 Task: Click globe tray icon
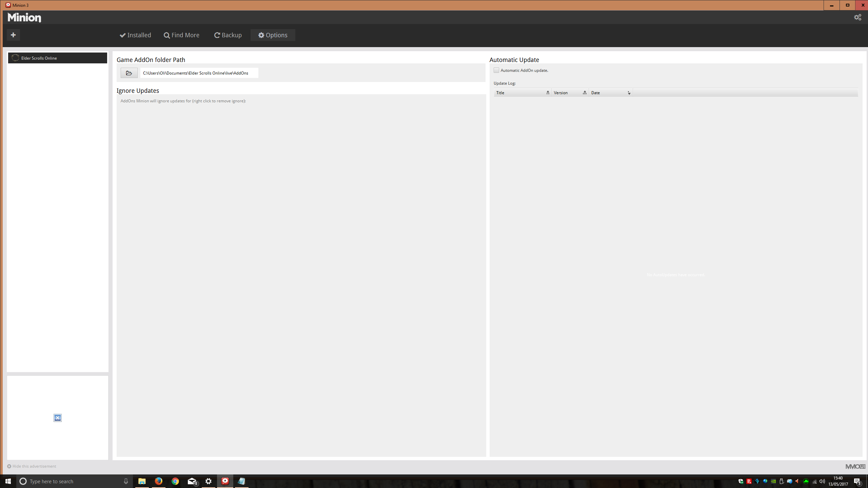pyautogui.click(x=765, y=481)
